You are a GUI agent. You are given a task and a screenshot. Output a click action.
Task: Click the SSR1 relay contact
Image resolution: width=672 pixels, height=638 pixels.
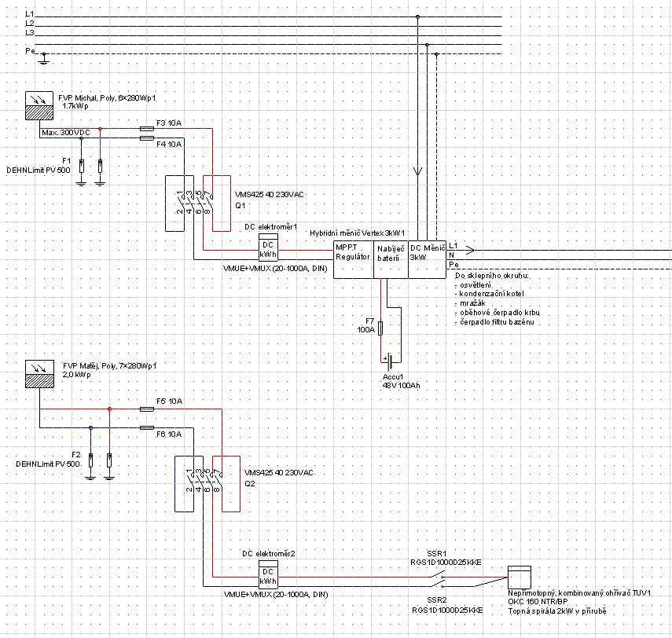(438, 575)
